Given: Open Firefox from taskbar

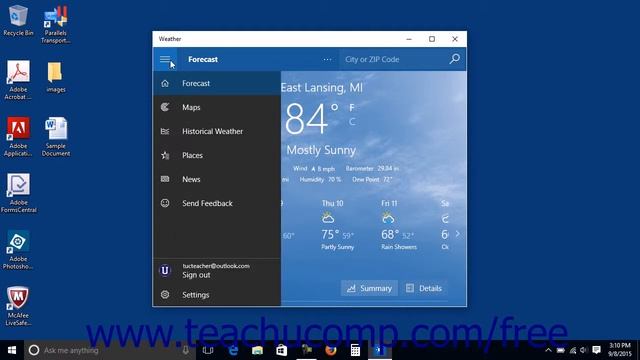Looking at the screenshot, I should coord(331,350).
